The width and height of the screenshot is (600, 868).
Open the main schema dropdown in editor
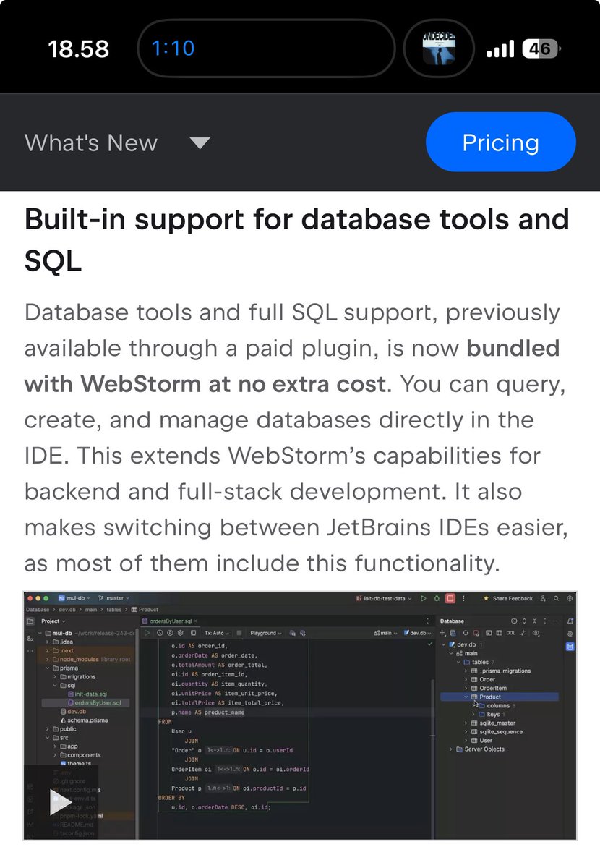click(385, 633)
